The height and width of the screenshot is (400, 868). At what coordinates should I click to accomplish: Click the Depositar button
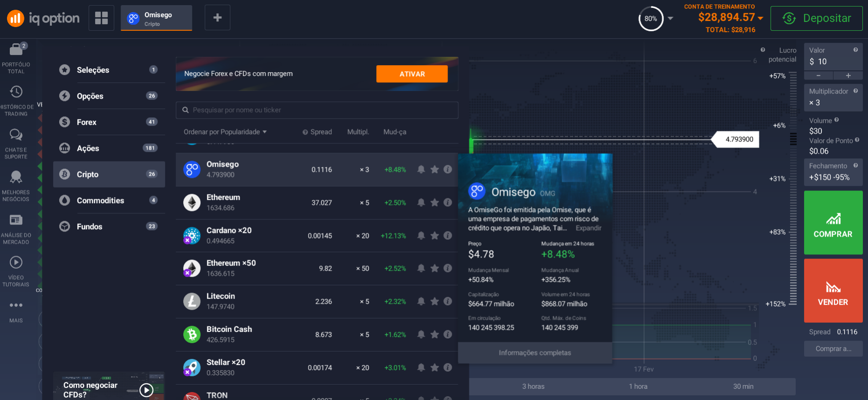pos(816,18)
